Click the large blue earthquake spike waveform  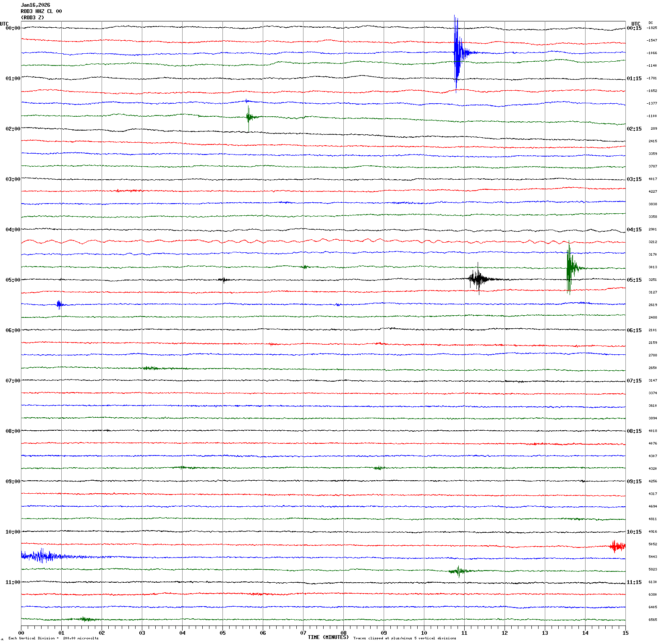457,53
